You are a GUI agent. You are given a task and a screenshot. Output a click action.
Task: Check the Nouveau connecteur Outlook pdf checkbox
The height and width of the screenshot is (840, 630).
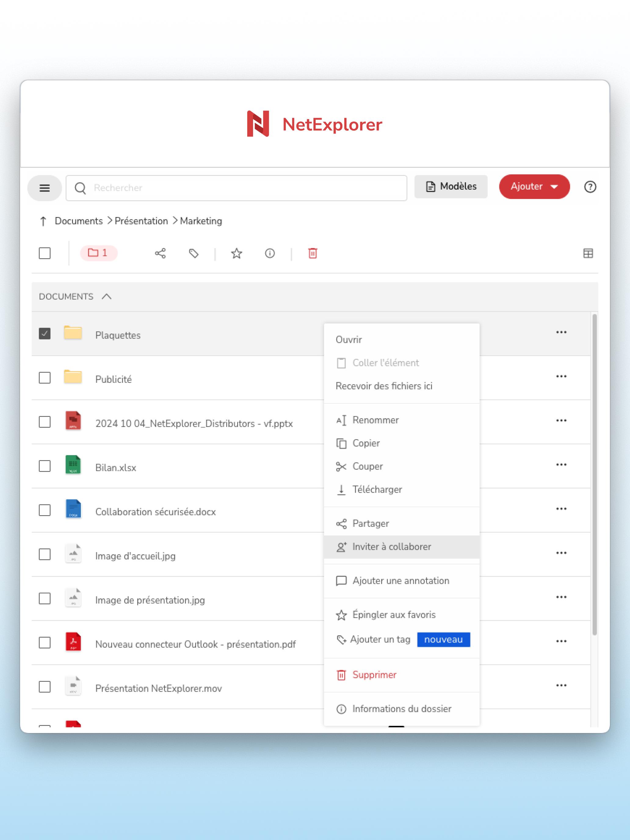(45, 643)
